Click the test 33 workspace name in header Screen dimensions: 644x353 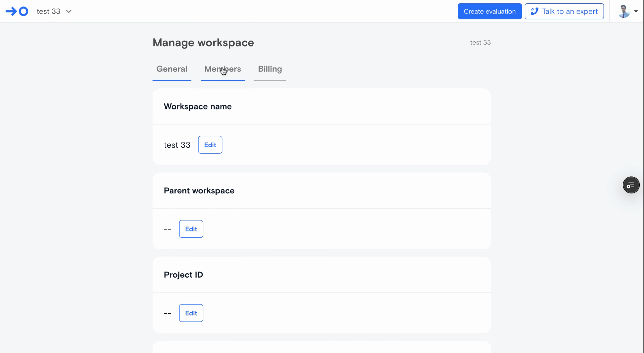(x=48, y=11)
